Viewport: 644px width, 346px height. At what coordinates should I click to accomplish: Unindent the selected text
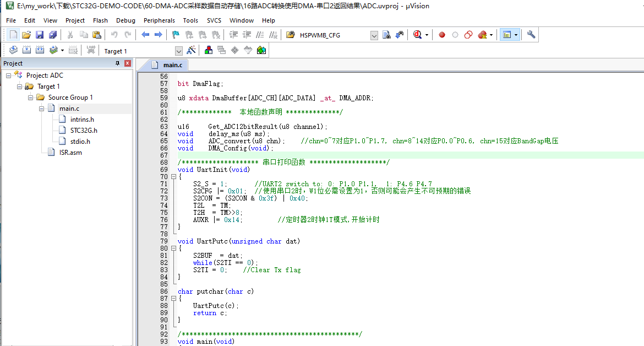(x=247, y=35)
